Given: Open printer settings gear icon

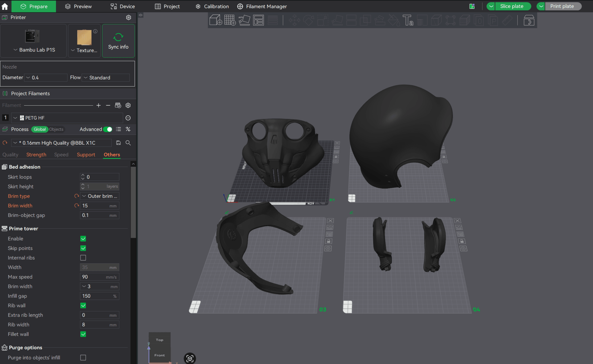Looking at the screenshot, I should tap(128, 17).
